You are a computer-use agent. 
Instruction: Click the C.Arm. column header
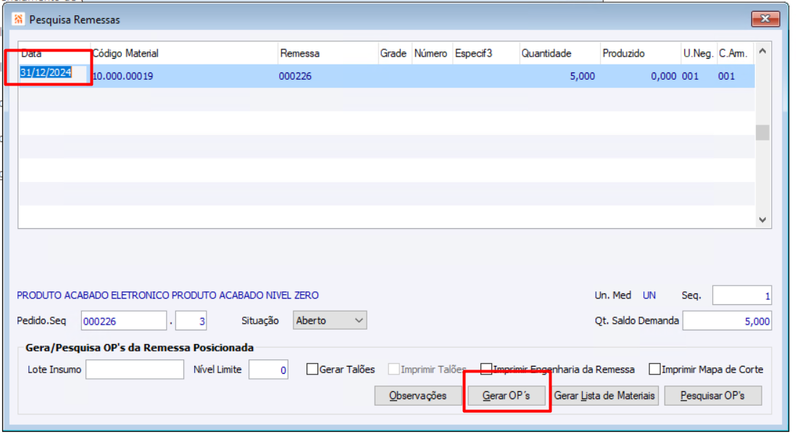[735, 53]
